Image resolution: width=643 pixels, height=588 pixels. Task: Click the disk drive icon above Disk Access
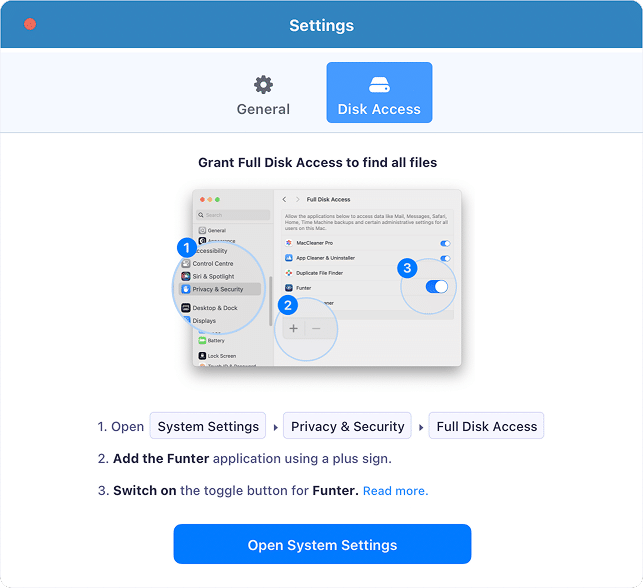coord(379,85)
